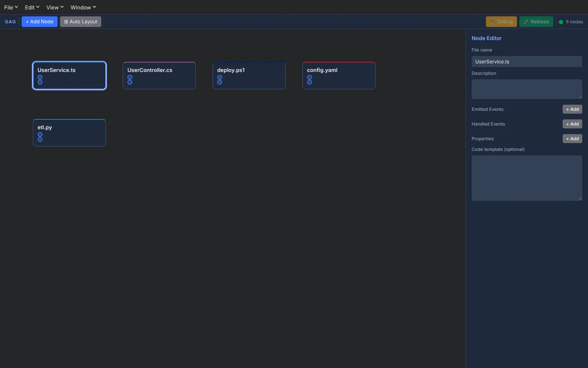Screen dimensions: 588x368
Task: Click the Node Editor panel heading
Action: coord(486,38)
